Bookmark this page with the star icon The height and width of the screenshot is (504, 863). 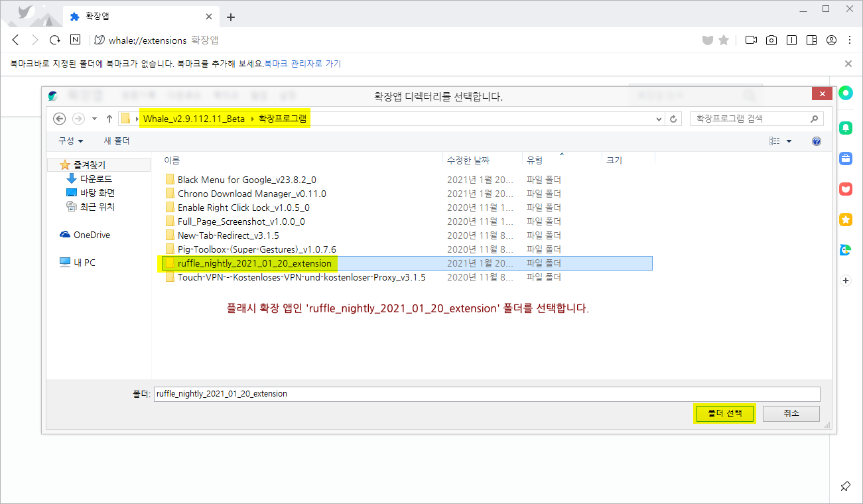(x=724, y=40)
